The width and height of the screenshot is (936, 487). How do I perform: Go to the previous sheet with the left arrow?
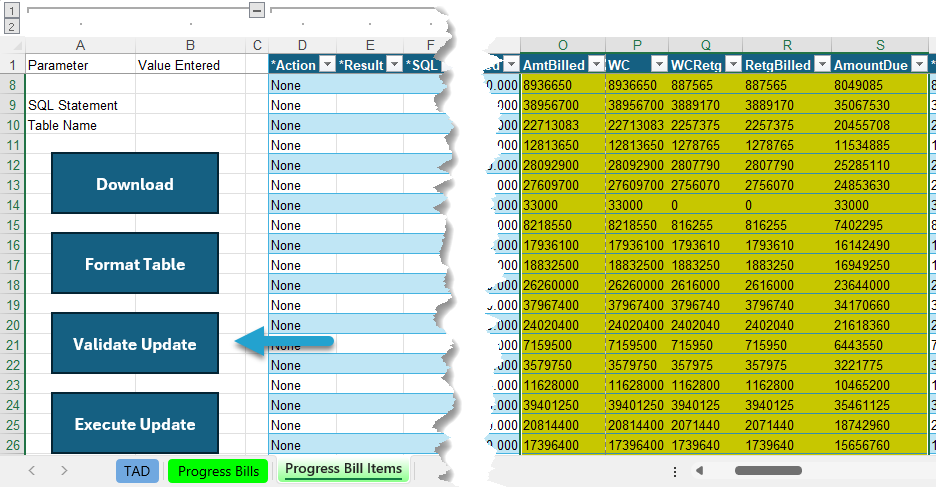32,470
